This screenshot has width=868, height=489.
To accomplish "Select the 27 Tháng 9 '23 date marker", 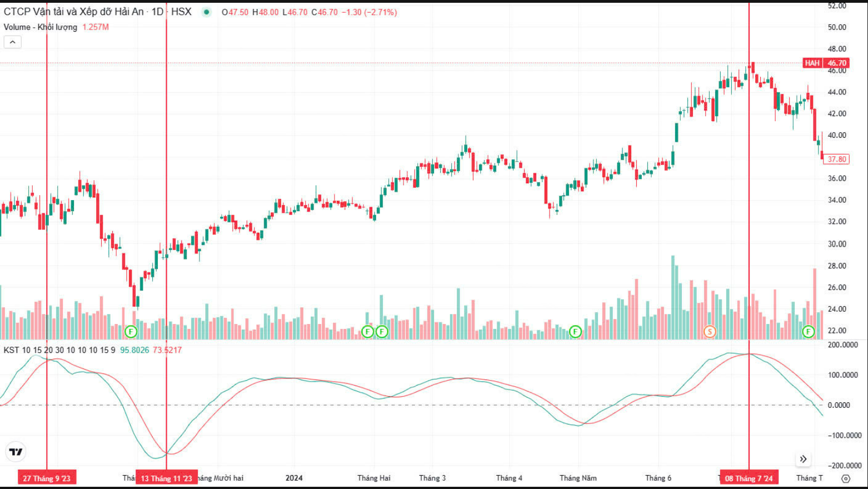I will (47, 478).
